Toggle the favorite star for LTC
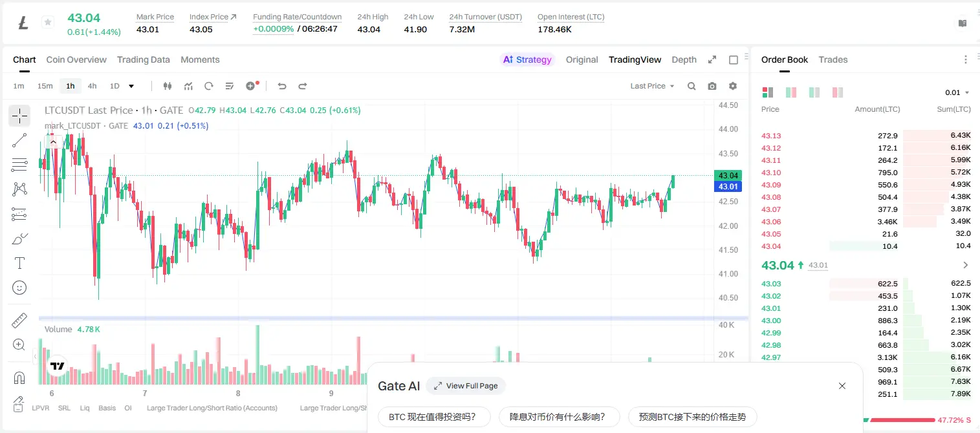This screenshot has height=433, width=980. click(x=48, y=23)
